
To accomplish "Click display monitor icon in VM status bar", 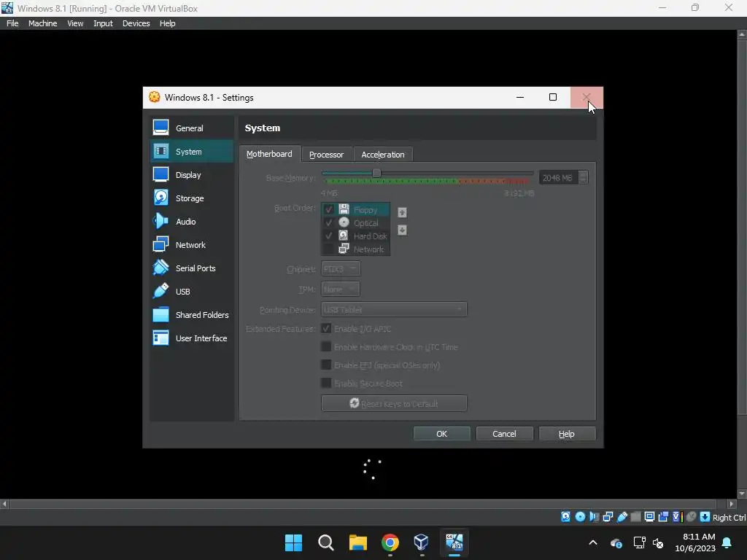I will [649, 517].
